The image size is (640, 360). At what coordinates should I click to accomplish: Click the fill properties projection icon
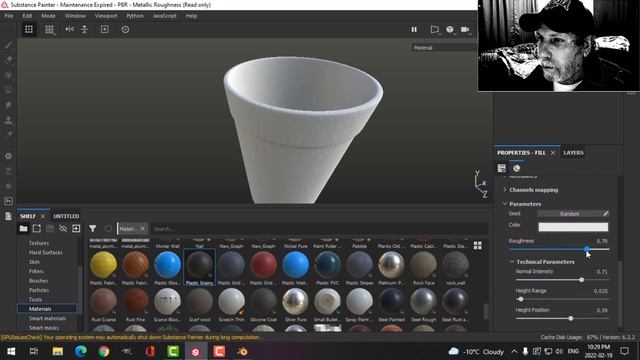click(x=502, y=168)
